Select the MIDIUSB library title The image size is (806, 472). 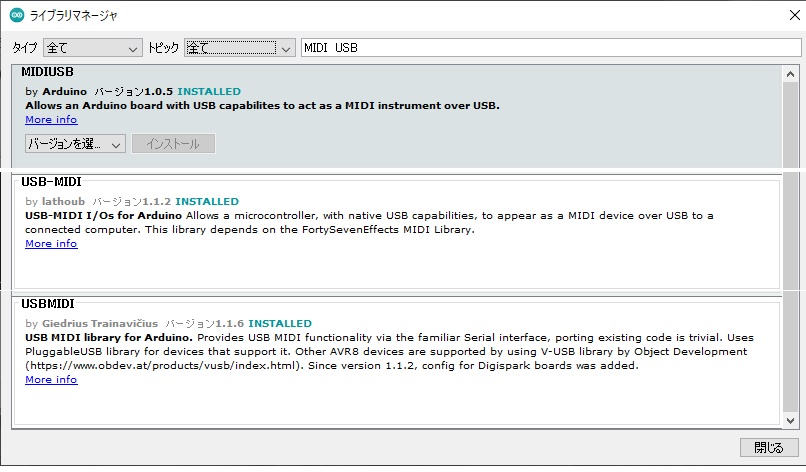coord(47,72)
